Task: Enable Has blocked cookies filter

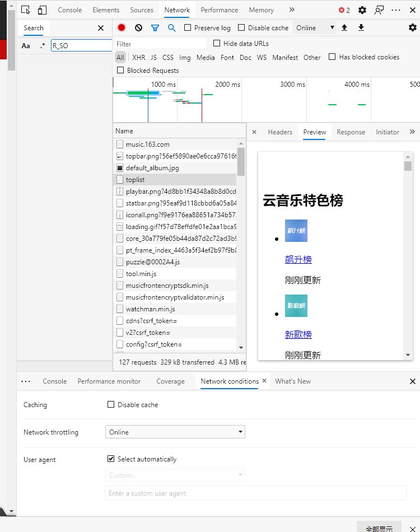Action: [x=332, y=57]
